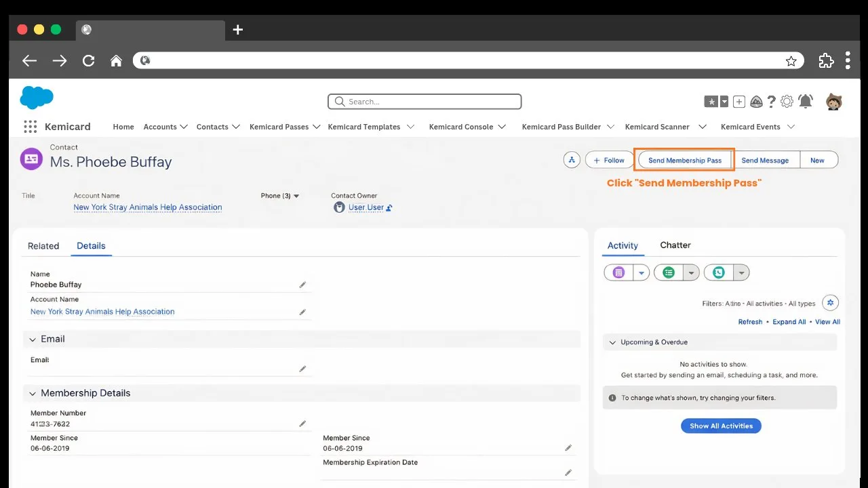Image resolution: width=868 pixels, height=488 pixels.
Task: Open a new browser tab
Action: coord(237,30)
